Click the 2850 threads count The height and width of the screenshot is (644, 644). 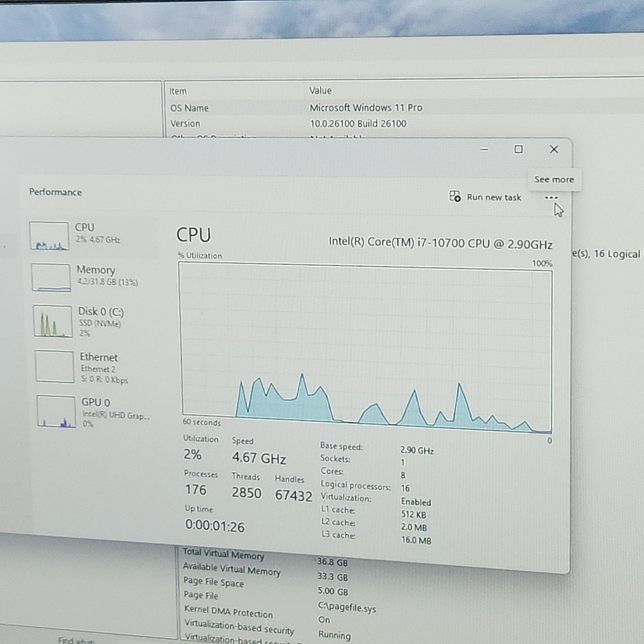coord(246,492)
